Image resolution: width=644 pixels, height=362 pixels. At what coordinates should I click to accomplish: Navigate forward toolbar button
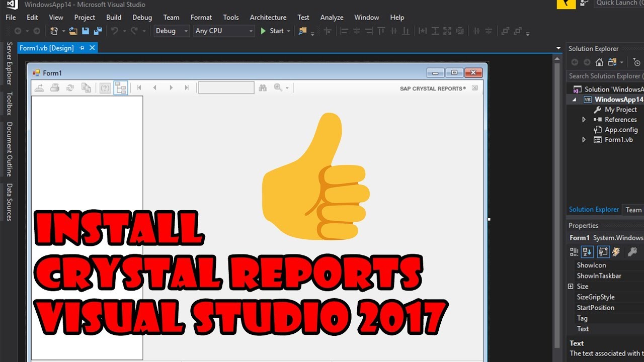point(36,31)
